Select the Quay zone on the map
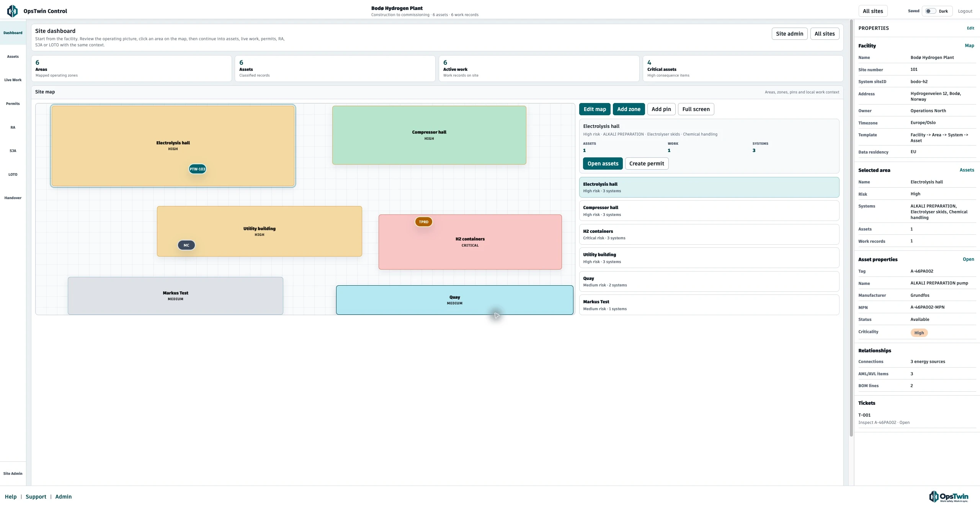Screen dimensions: 980x507 pyautogui.click(x=454, y=300)
